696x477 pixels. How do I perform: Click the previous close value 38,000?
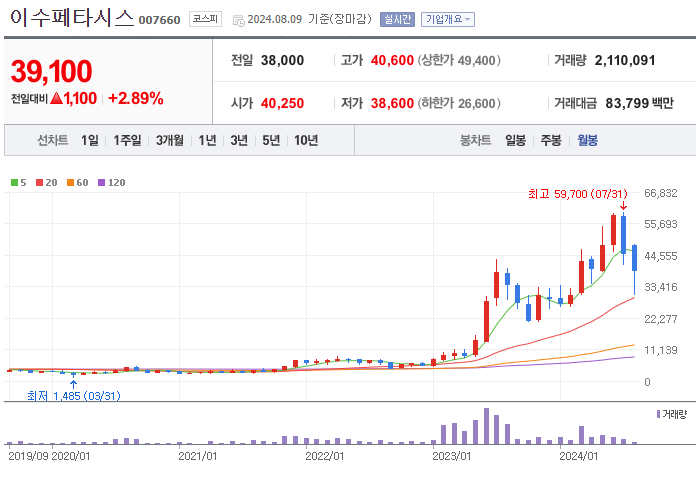coord(282,60)
